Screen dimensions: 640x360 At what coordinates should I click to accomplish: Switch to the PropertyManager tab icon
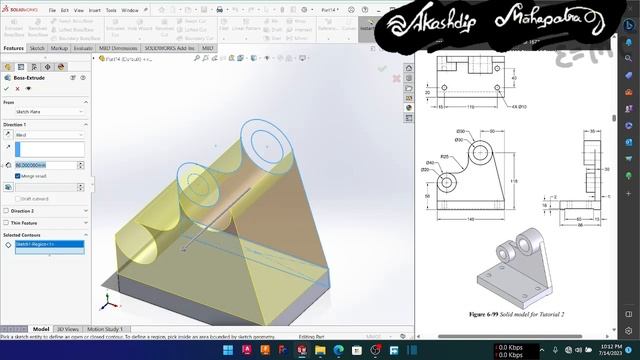pyautogui.click(x=21, y=67)
